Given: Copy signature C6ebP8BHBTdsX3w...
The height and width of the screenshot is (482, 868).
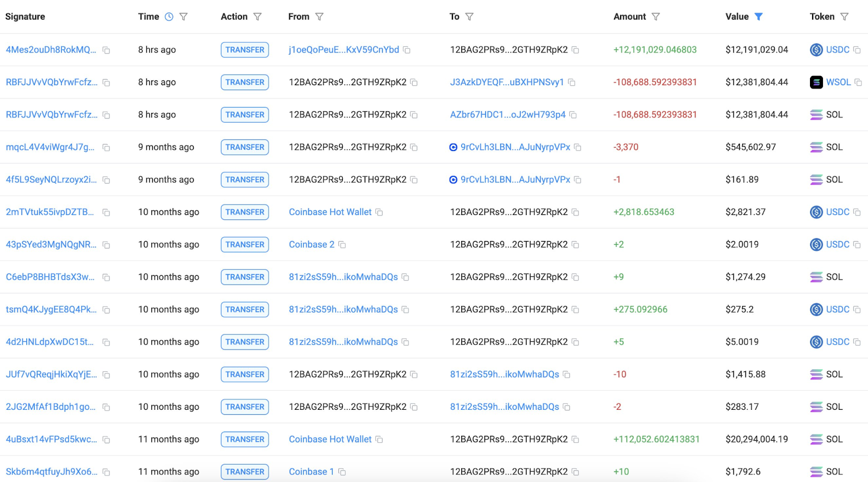Looking at the screenshot, I should point(106,278).
